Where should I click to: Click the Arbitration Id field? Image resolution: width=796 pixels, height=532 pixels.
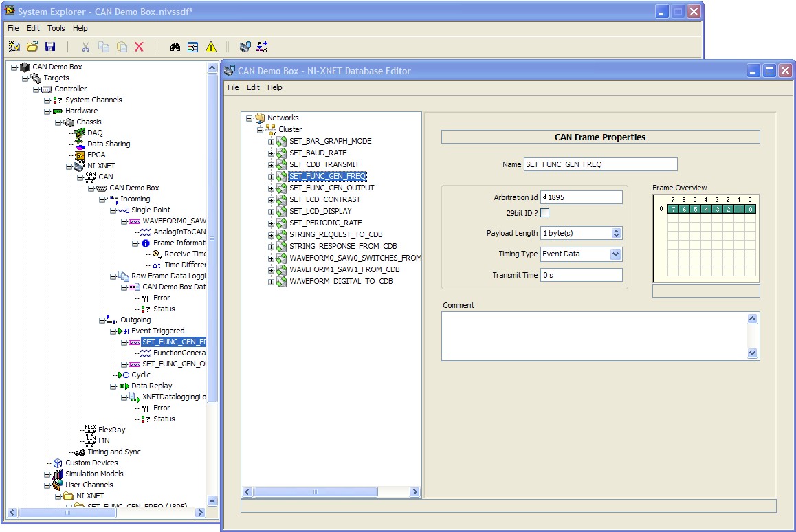tap(582, 197)
